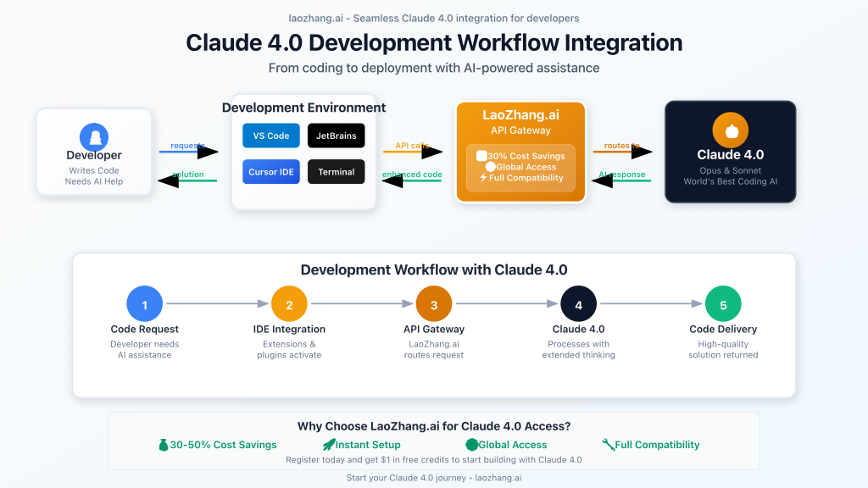
Task: Click the Instant Setup link
Action: tap(368, 445)
